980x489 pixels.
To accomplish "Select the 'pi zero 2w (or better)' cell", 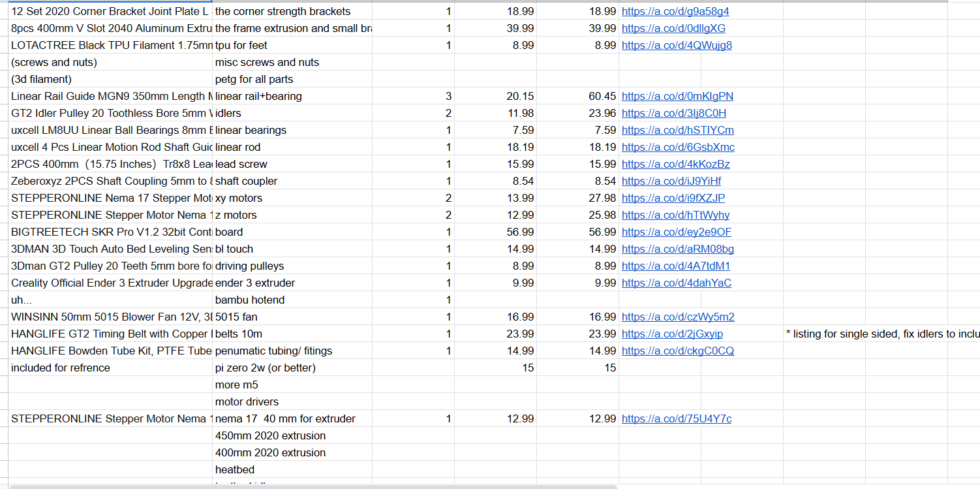I will pos(292,368).
